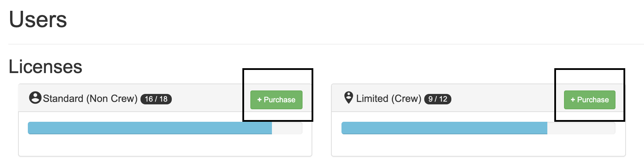Click the 16 / 18 license count badge
The width and height of the screenshot is (644, 167).
coord(156,99)
